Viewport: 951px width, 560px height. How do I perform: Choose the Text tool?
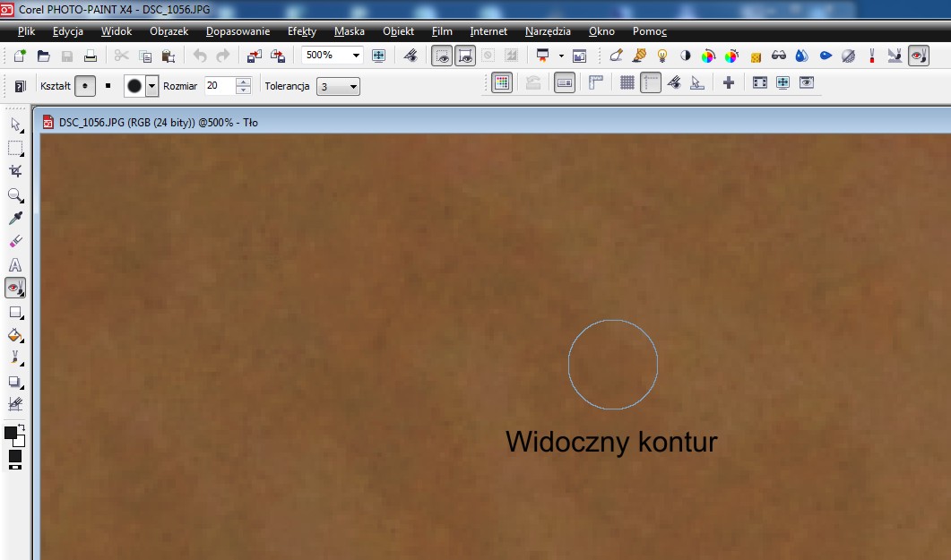tap(15, 264)
